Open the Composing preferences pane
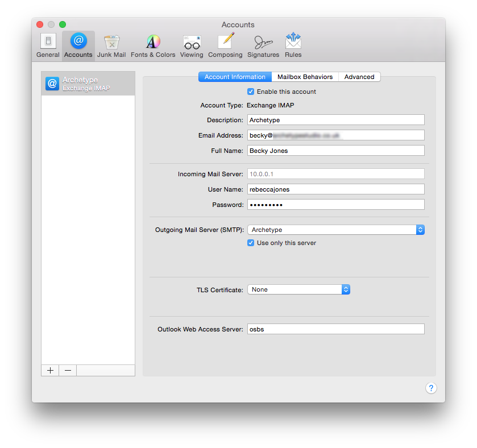Viewport: 477px width, 448px height. click(x=225, y=46)
